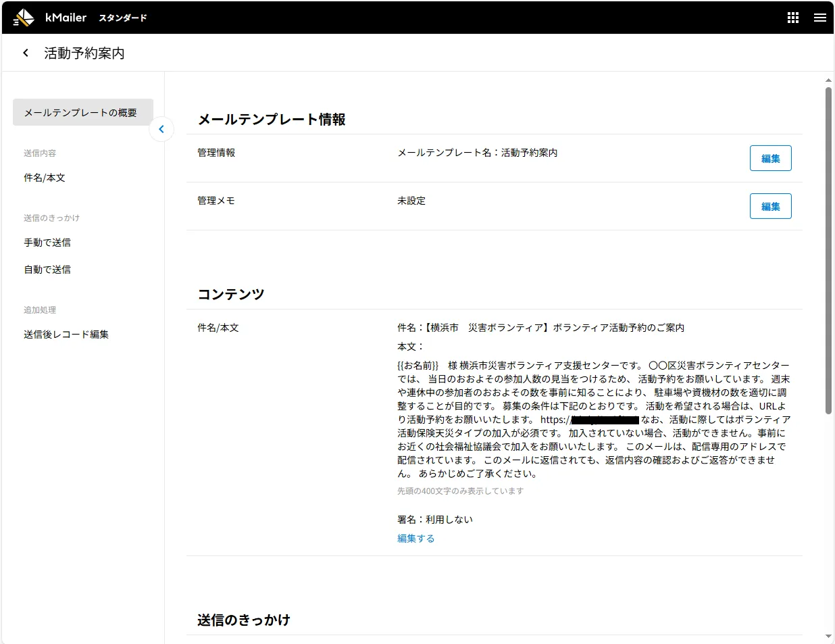Screen dimensions: 835x644
Task: Click the scrollbar up arrow
Action: click(828, 80)
